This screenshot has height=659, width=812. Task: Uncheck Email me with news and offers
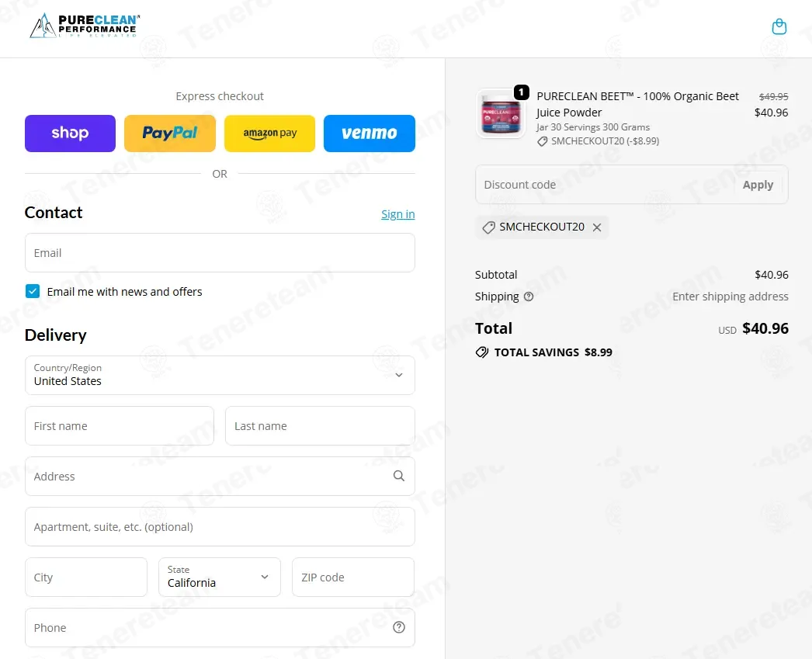(x=33, y=291)
